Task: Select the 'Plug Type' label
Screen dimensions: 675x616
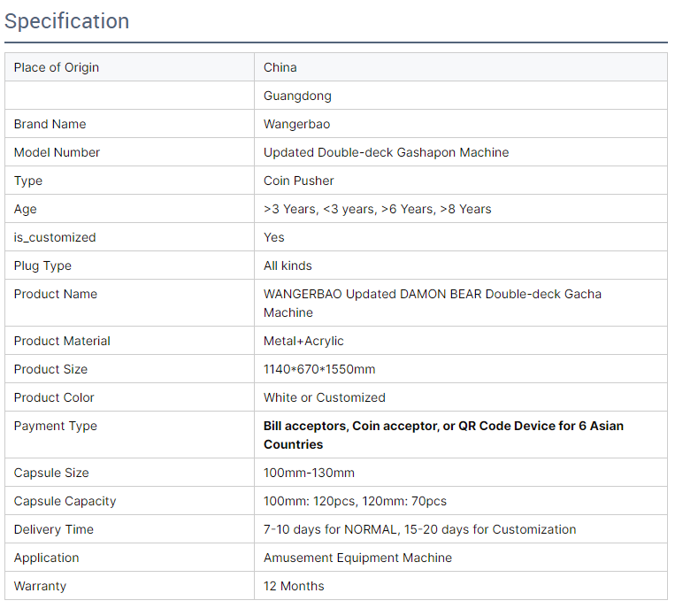Action: [x=42, y=266]
